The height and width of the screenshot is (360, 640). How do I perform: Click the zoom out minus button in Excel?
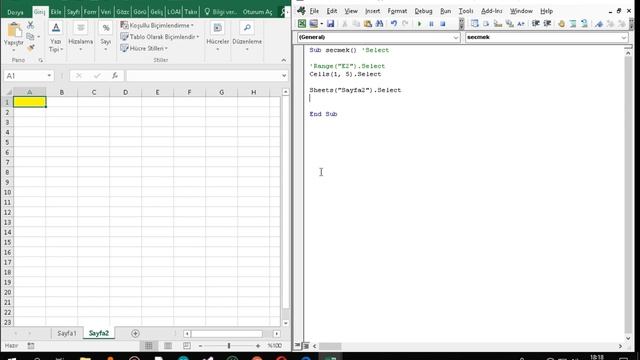[x=200, y=346]
